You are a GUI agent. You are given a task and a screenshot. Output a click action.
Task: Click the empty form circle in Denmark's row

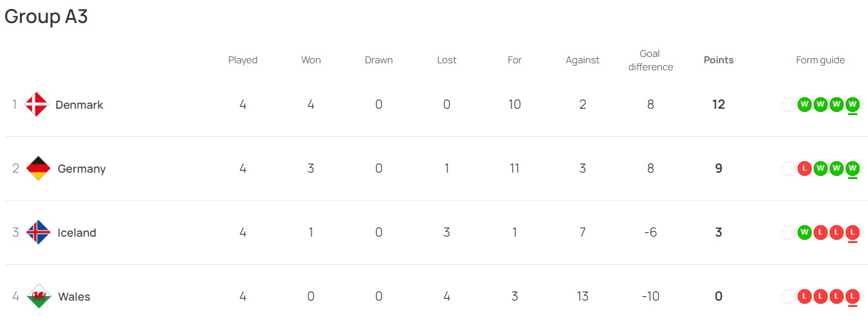coord(789,104)
